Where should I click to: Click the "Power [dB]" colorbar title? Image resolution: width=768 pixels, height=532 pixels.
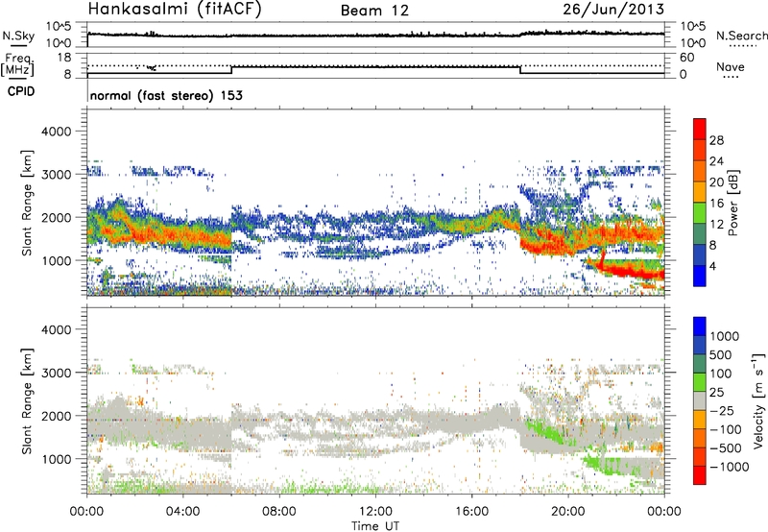pyautogui.click(x=733, y=203)
